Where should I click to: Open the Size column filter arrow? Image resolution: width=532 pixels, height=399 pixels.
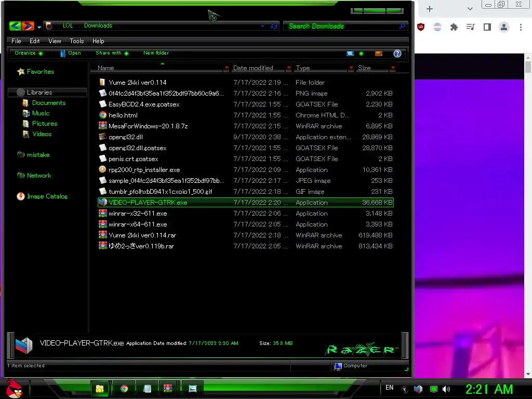(393, 68)
